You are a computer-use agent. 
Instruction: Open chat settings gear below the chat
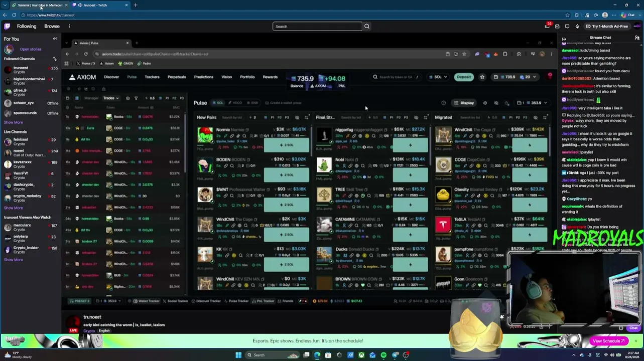pos(621,328)
